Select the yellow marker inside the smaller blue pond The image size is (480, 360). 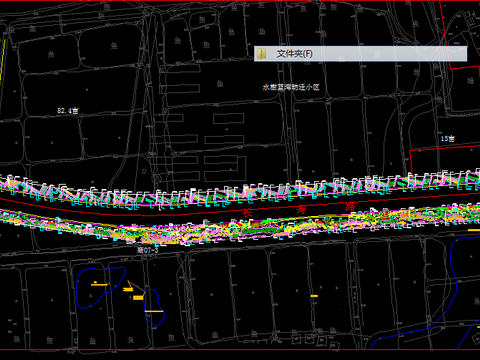coord(154,311)
